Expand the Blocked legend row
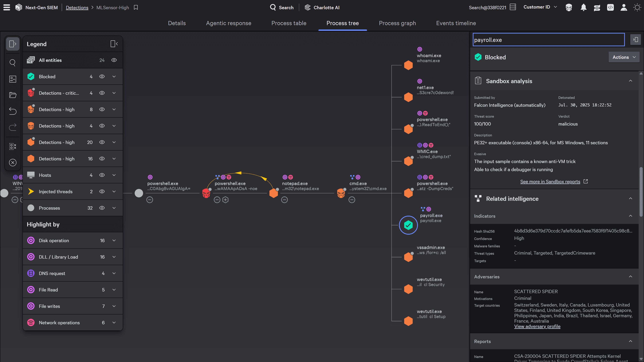Image resolution: width=644 pixels, height=362 pixels. click(x=114, y=77)
